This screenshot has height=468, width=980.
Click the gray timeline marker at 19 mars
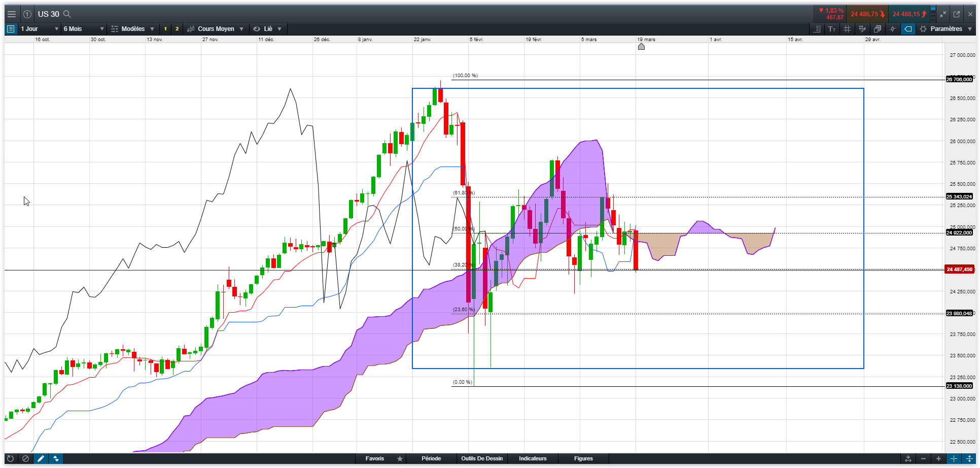point(641,47)
